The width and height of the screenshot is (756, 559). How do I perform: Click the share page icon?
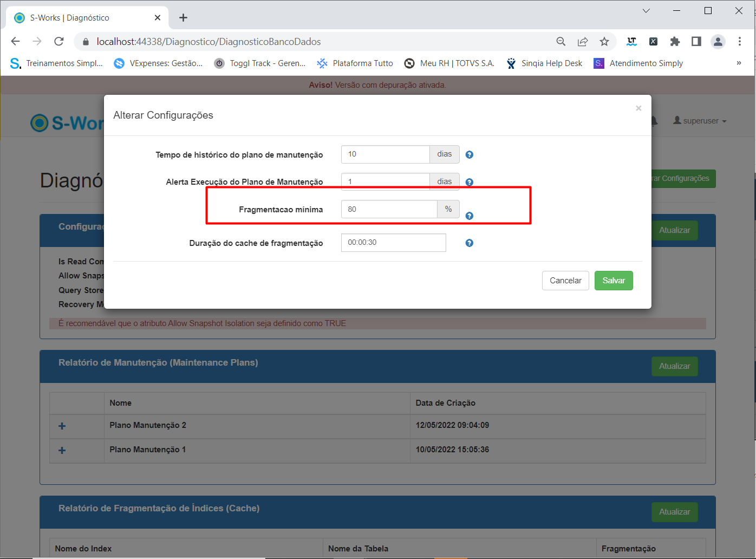coord(583,42)
